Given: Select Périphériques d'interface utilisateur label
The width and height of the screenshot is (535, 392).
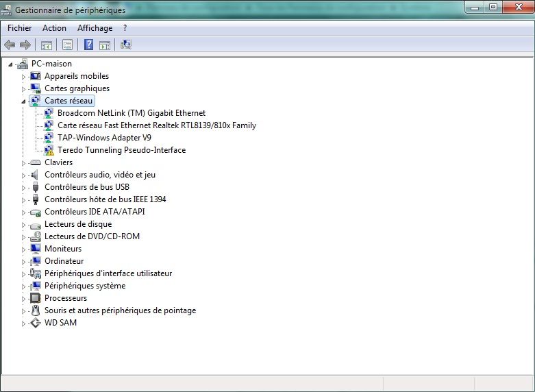Looking at the screenshot, I should pos(108,273).
